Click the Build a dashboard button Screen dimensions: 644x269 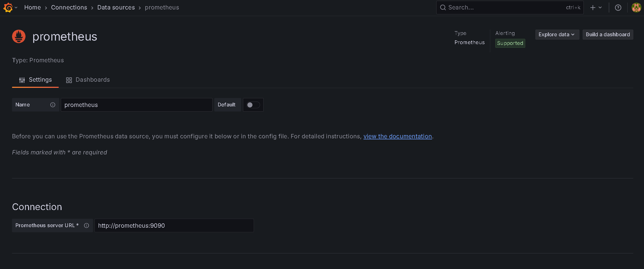[607, 34]
